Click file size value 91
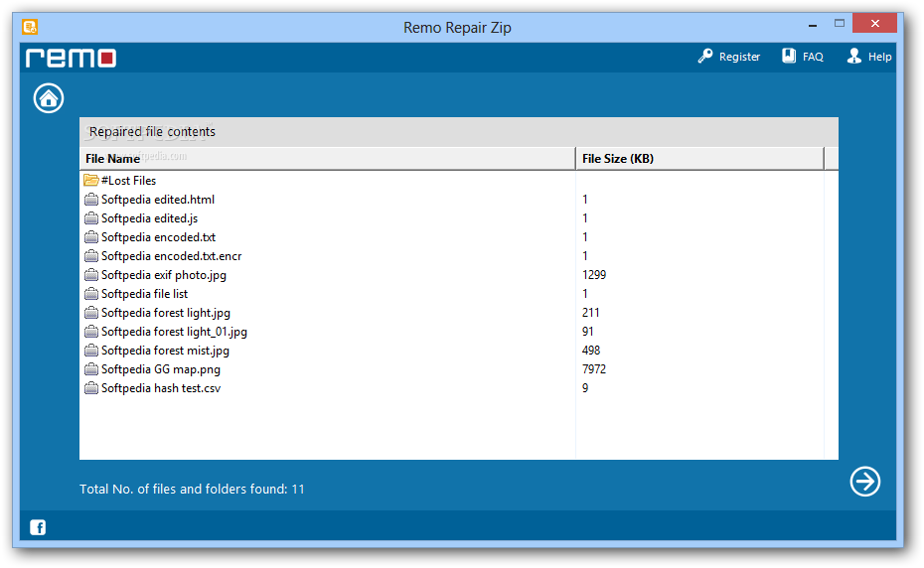The height and width of the screenshot is (568, 924). pyautogui.click(x=587, y=332)
